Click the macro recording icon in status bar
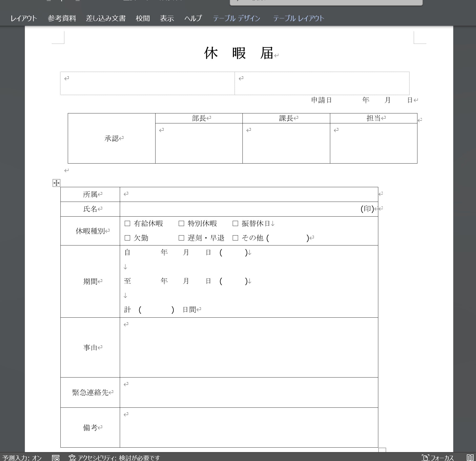Viewport: 476px width, 461px height. pos(56,458)
